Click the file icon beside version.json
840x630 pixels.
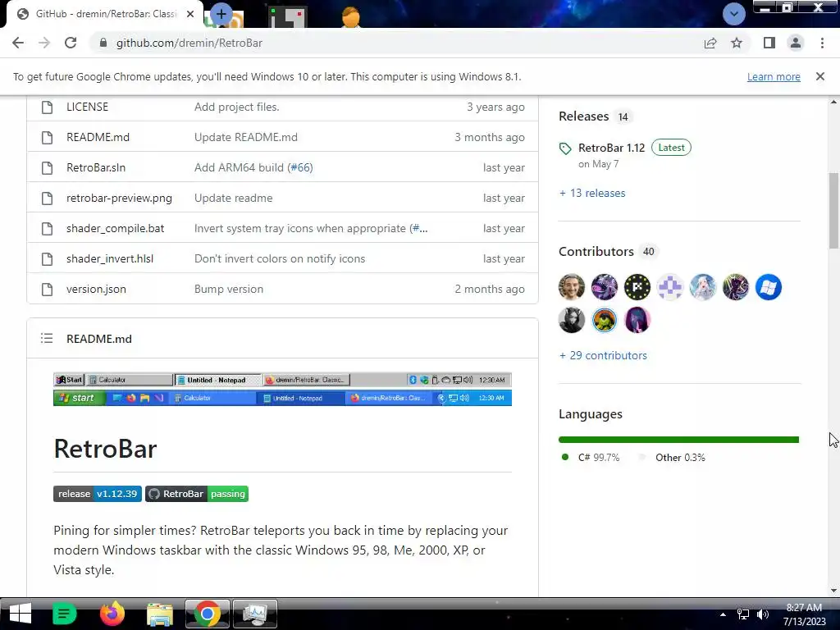(47, 290)
